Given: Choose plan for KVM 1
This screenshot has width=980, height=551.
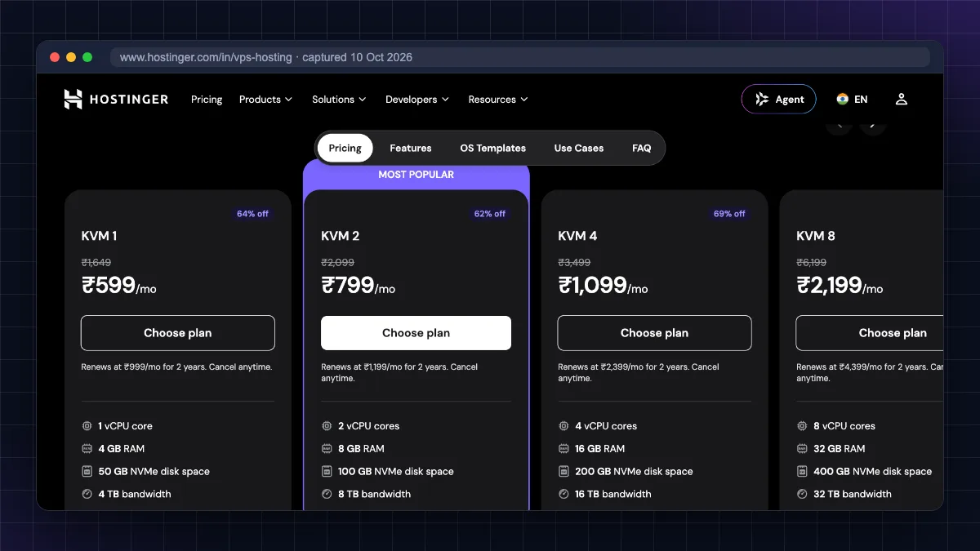Looking at the screenshot, I should (x=178, y=333).
